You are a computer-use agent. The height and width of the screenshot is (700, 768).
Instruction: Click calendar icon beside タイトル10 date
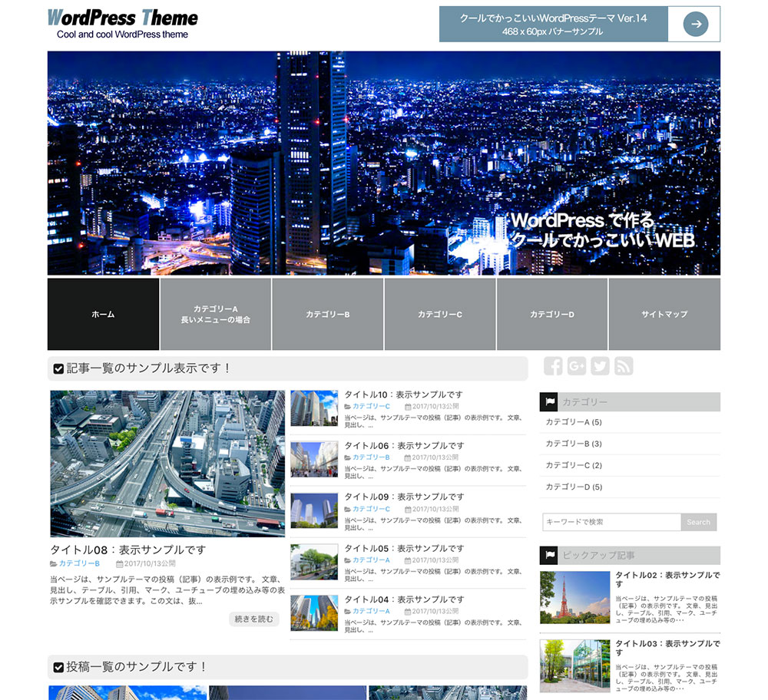pyautogui.click(x=408, y=407)
